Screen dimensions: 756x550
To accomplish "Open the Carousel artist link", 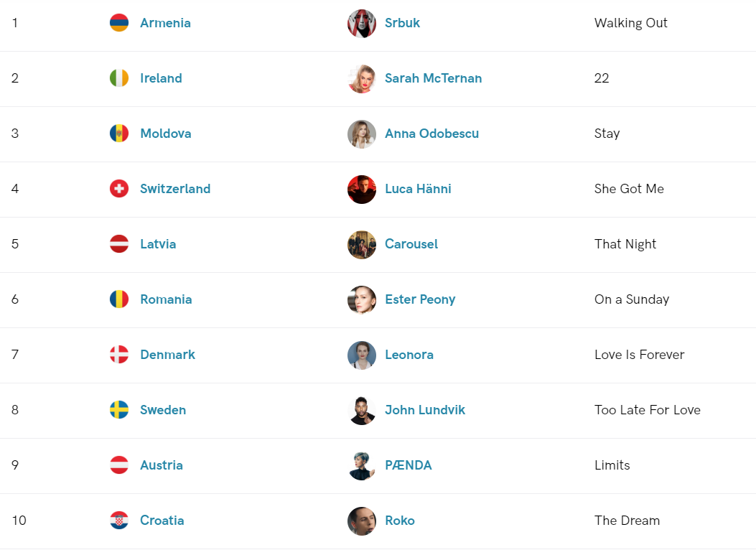I will pos(411,244).
